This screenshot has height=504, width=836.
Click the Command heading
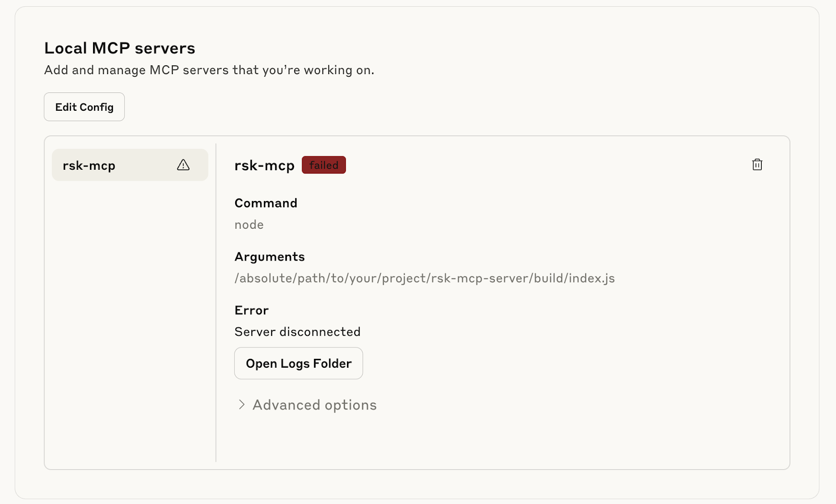tap(265, 203)
